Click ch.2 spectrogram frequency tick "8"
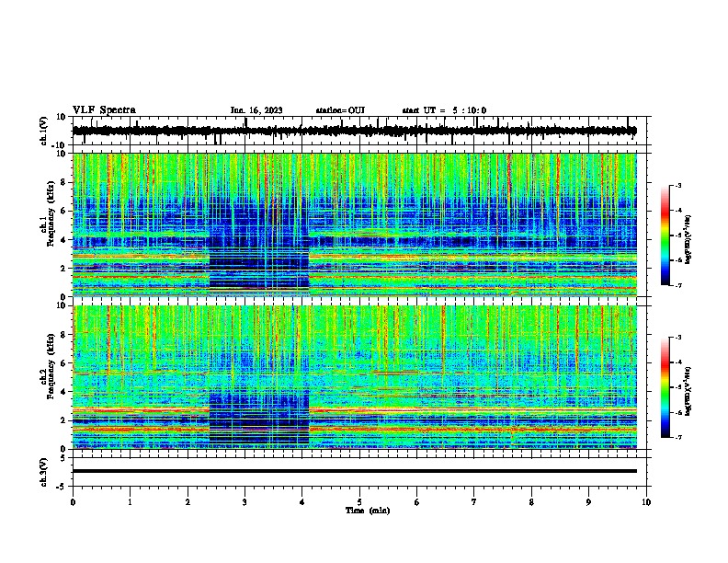728x563 pixels. 64,335
